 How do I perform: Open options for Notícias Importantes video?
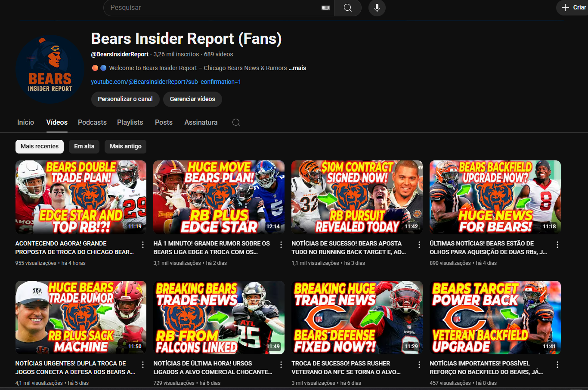[x=557, y=365]
